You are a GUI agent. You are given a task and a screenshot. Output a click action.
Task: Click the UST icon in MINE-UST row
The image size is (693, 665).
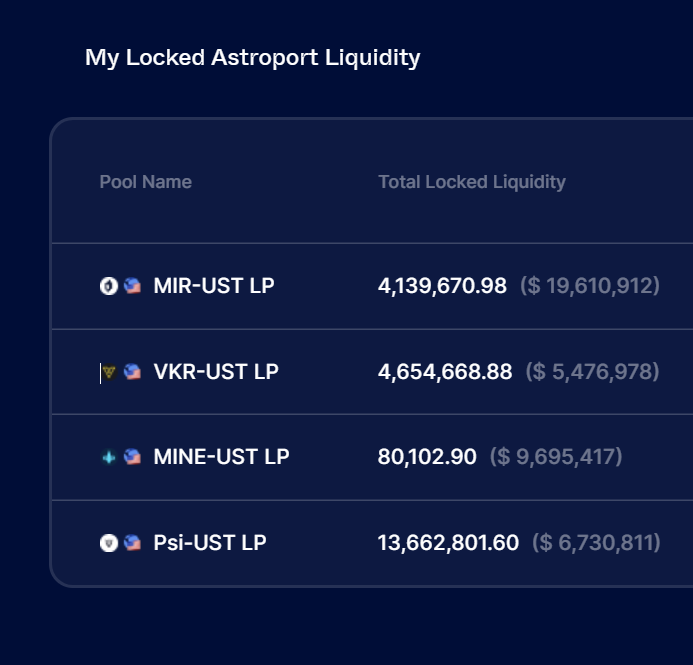[x=132, y=457]
